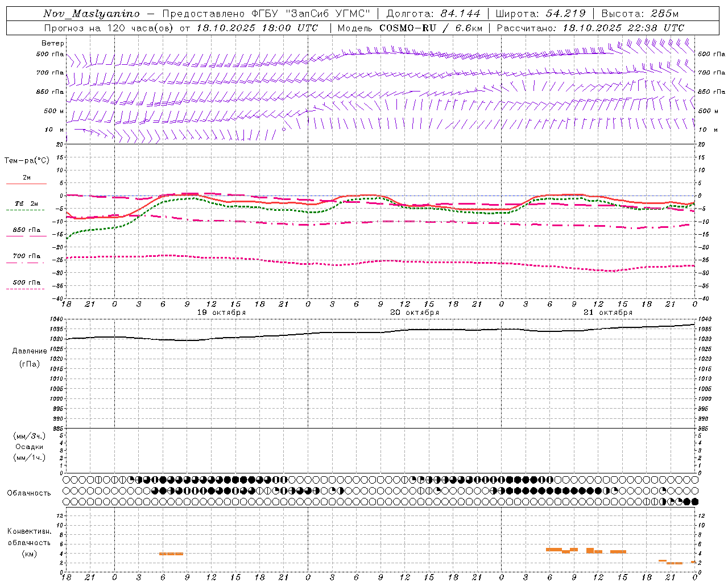Viewport: 728px width, 582px height.
Task: Select the Прогноз на 120 часа(ов) text
Action: [109, 28]
